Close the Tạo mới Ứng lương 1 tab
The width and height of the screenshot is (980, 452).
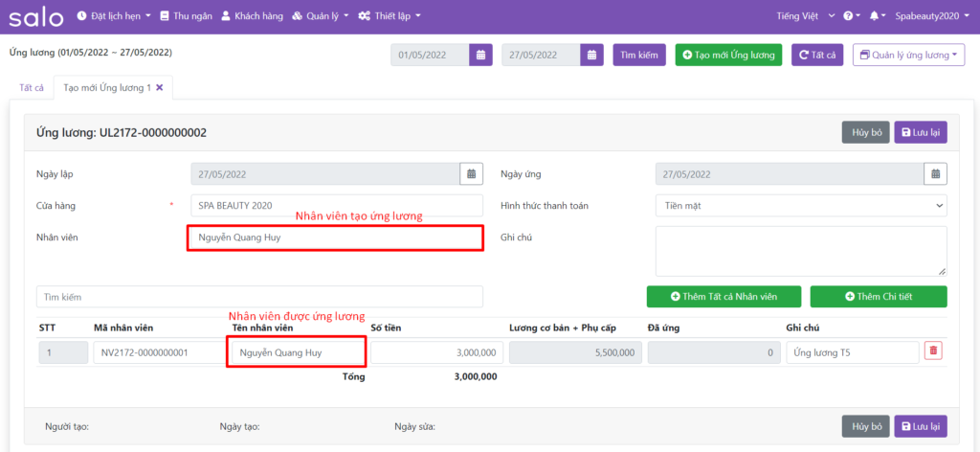tap(160, 87)
